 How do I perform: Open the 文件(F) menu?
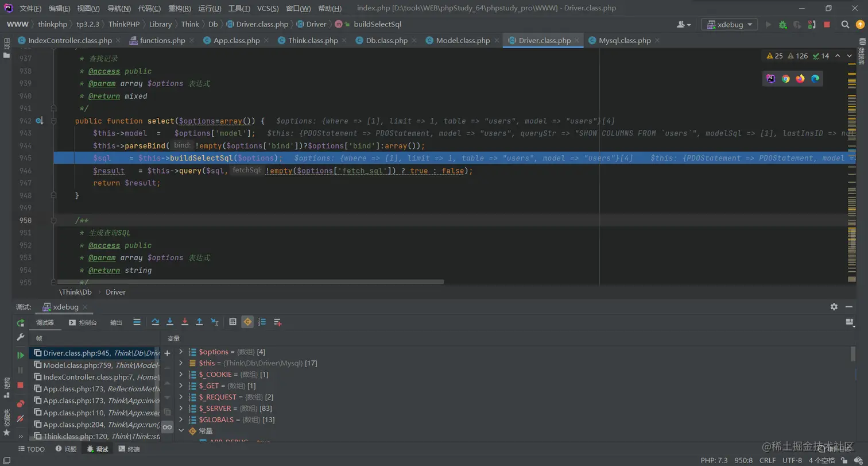click(30, 9)
